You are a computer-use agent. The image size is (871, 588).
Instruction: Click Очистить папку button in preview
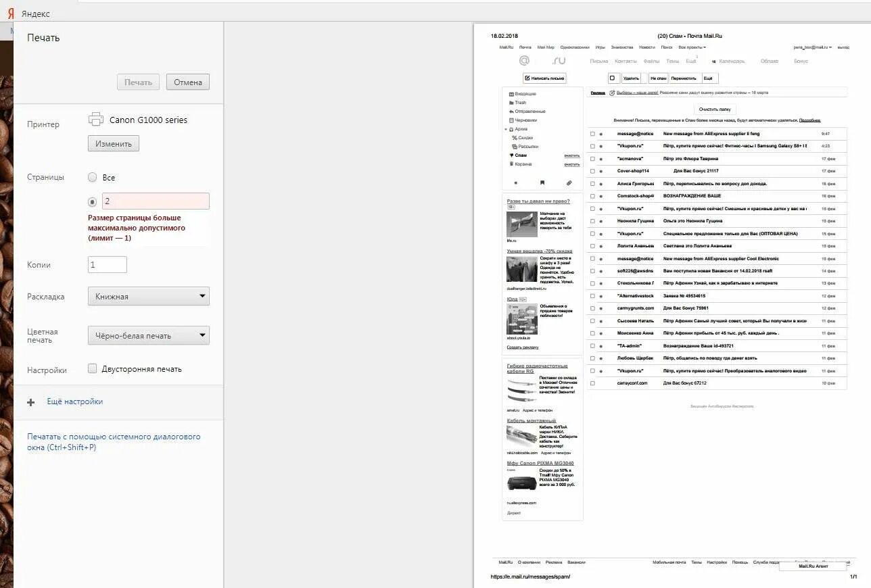point(715,109)
